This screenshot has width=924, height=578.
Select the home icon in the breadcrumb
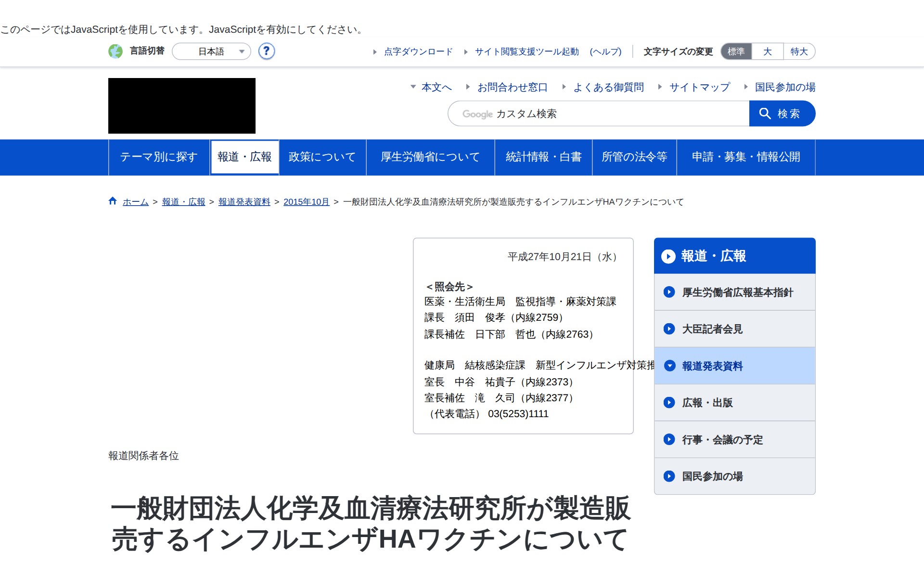[112, 201]
